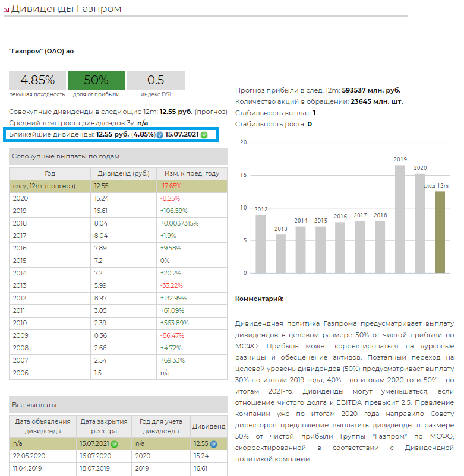Viewport: 464px width, 476px height.
Task: Click the Стабильность выплат: 1 line
Action: point(275,113)
